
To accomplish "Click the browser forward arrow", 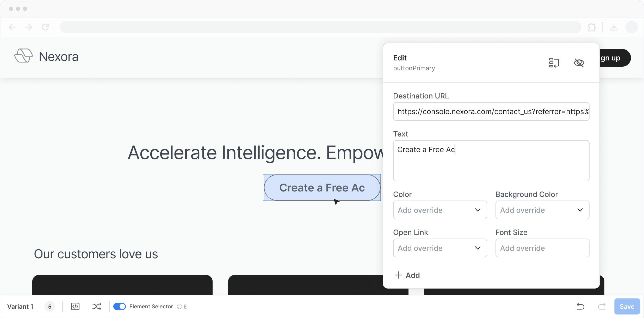I will [29, 27].
